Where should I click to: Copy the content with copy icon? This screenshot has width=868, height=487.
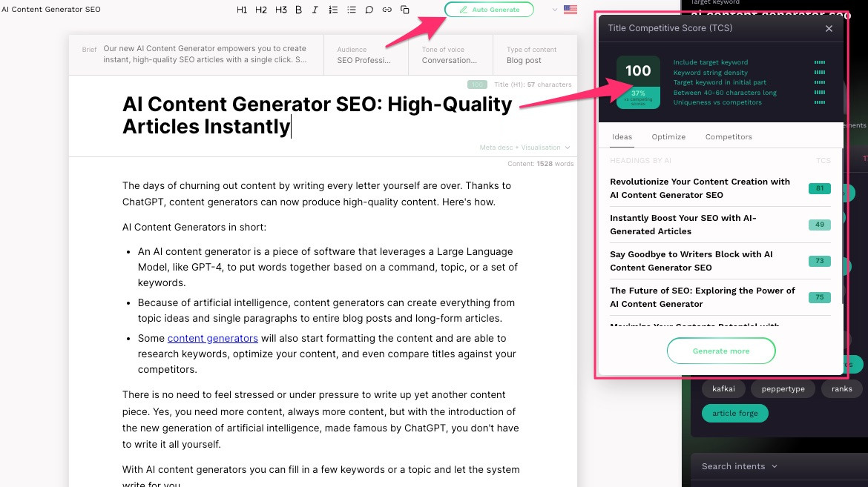[404, 10]
